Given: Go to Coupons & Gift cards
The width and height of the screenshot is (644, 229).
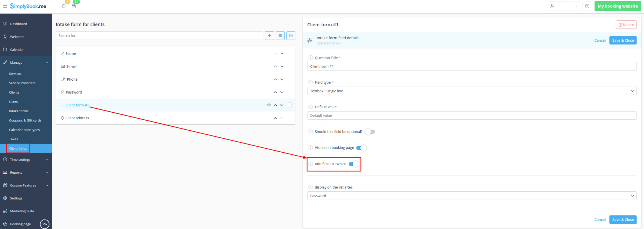Looking at the screenshot, I should (25, 120).
